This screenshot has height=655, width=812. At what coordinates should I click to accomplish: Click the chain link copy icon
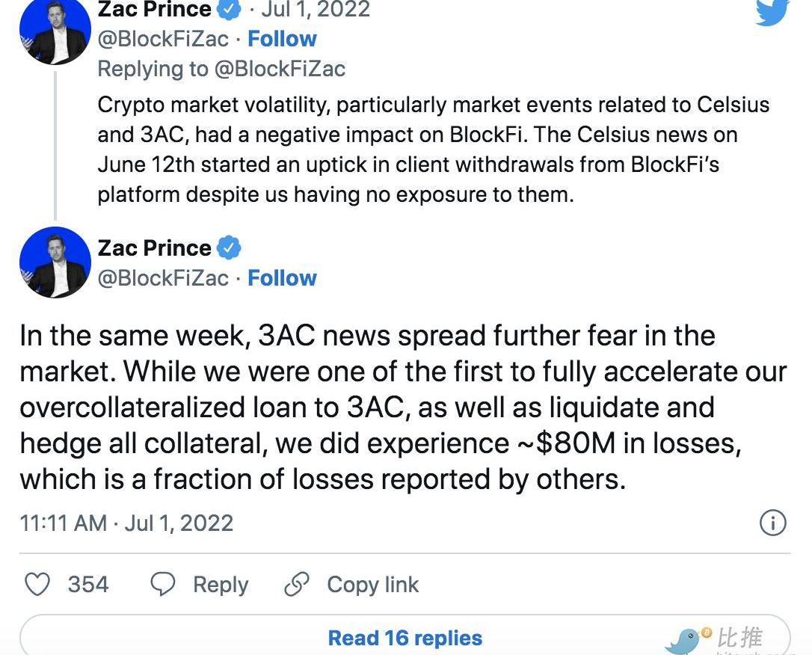click(297, 585)
